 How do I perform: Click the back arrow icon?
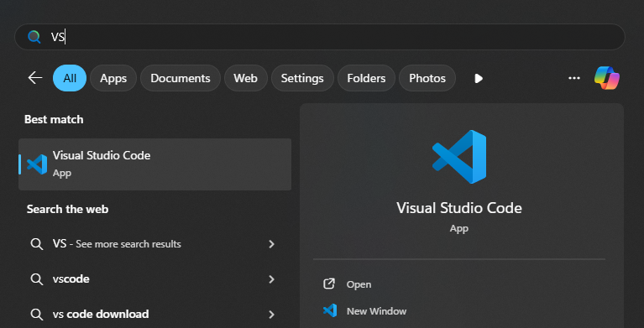pyautogui.click(x=35, y=77)
